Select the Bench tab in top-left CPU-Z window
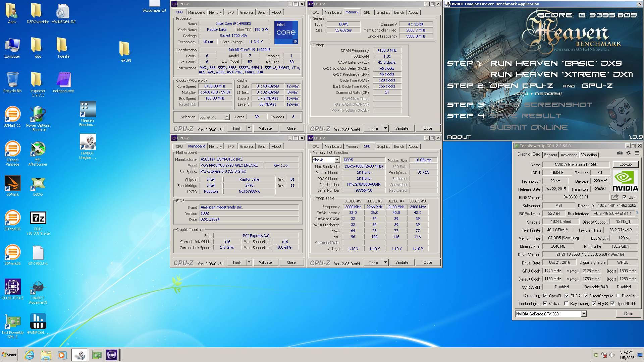This screenshot has height=362, width=644. 263,12
